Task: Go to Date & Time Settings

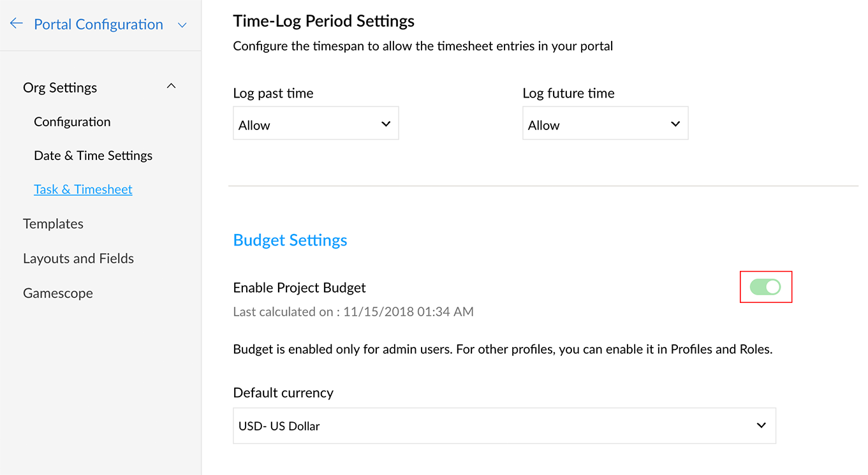Action: (x=93, y=156)
